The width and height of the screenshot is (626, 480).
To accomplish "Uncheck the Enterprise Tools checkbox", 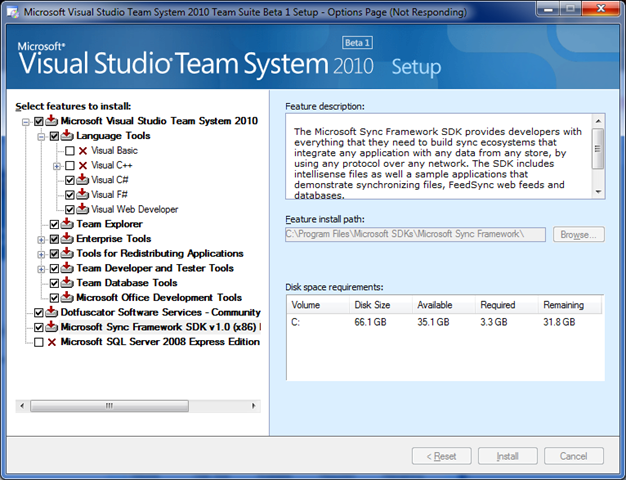I will (x=54, y=239).
